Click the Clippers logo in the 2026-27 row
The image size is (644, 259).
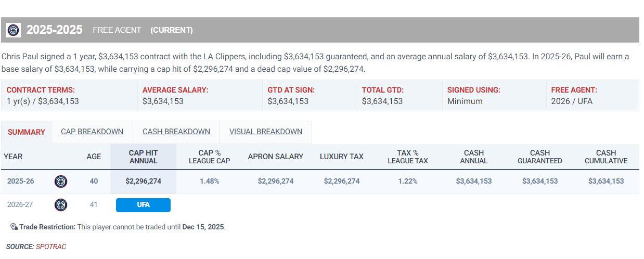click(x=61, y=205)
